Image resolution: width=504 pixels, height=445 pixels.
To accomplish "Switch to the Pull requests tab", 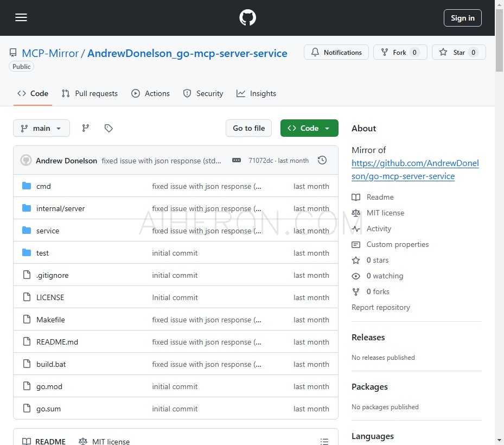I will [x=90, y=93].
